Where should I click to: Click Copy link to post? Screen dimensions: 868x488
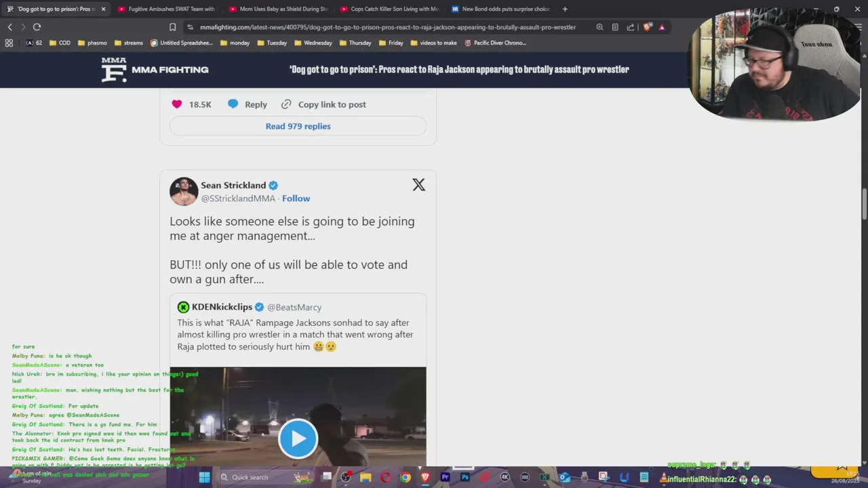click(x=332, y=104)
